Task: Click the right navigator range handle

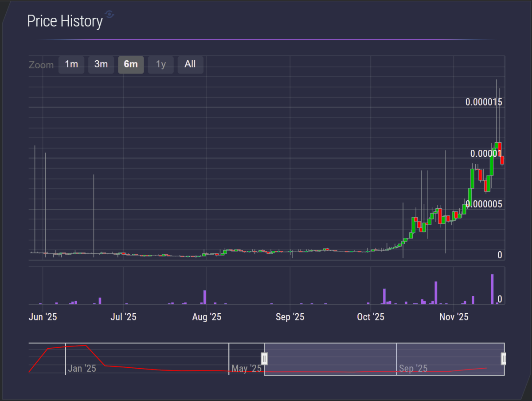Action: click(x=504, y=358)
